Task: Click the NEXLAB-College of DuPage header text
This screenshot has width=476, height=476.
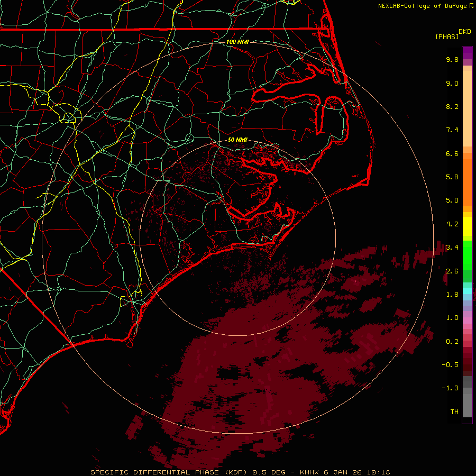Action: (422, 6)
